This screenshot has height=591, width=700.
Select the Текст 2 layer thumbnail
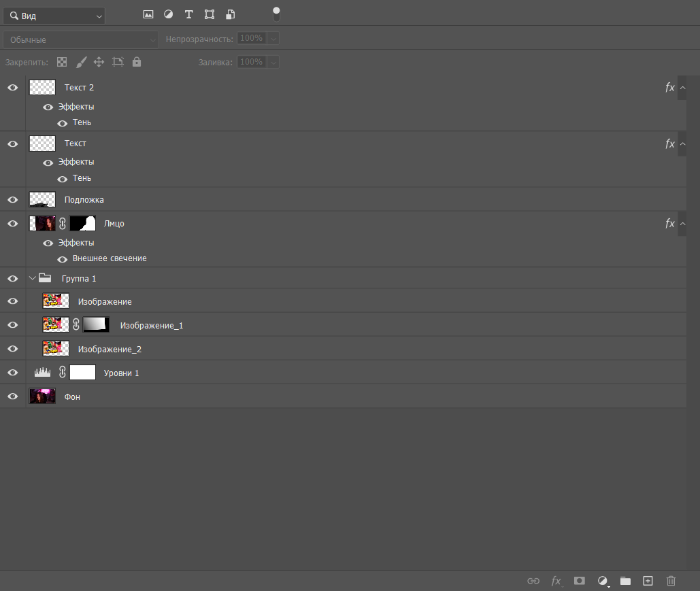[42, 87]
